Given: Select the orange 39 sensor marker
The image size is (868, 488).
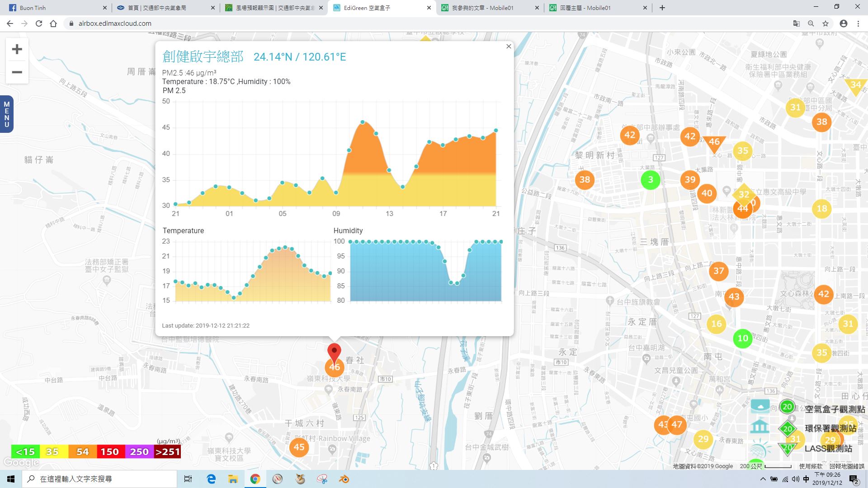Looking at the screenshot, I should pos(690,179).
